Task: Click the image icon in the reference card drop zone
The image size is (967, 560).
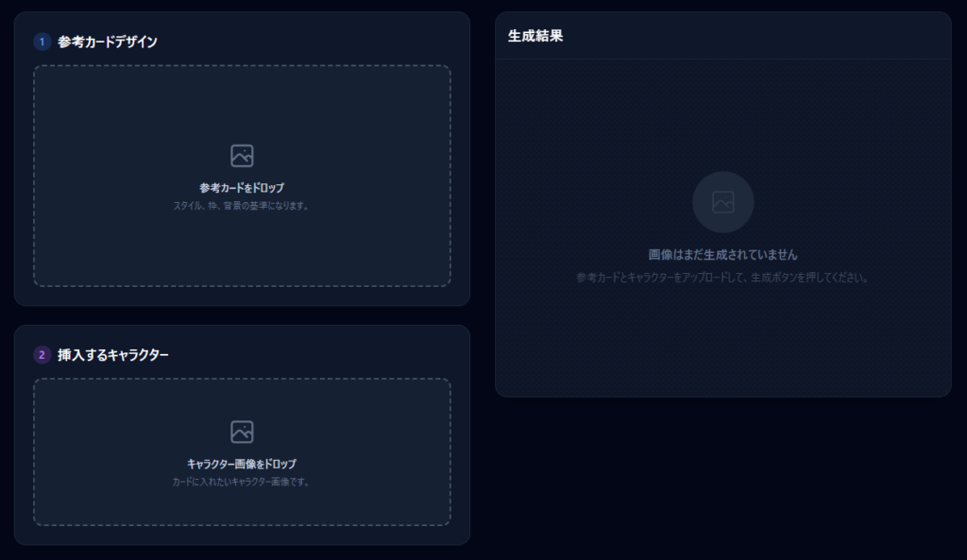Action: pyautogui.click(x=242, y=156)
